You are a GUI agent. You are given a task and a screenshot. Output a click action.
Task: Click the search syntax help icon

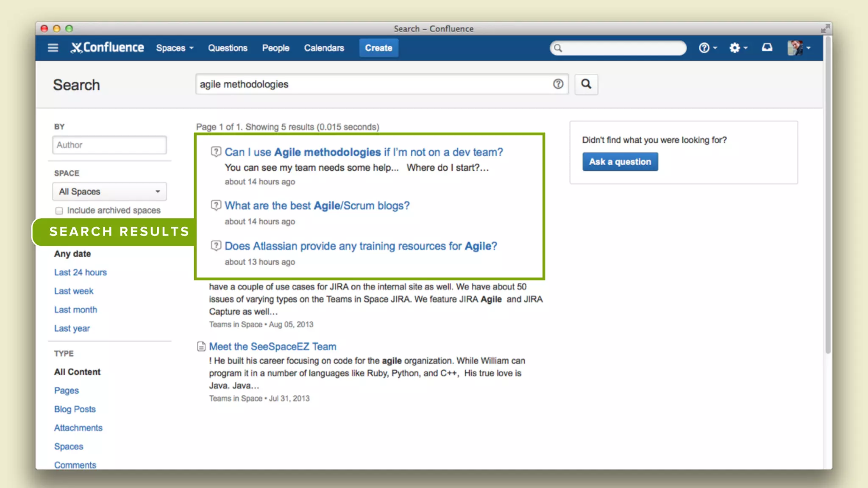(x=558, y=84)
